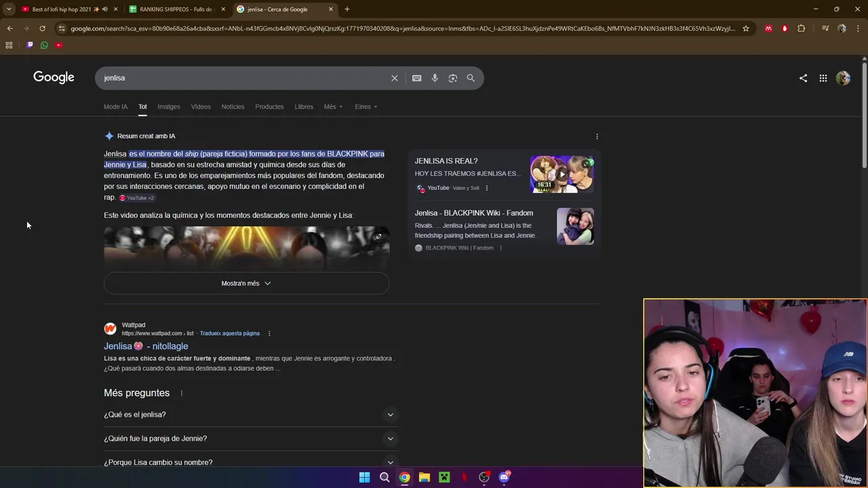The height and width of the screenshot is (488, 868).
Task: Open AI overview three-dot options
Action: [x=597, y=136]
